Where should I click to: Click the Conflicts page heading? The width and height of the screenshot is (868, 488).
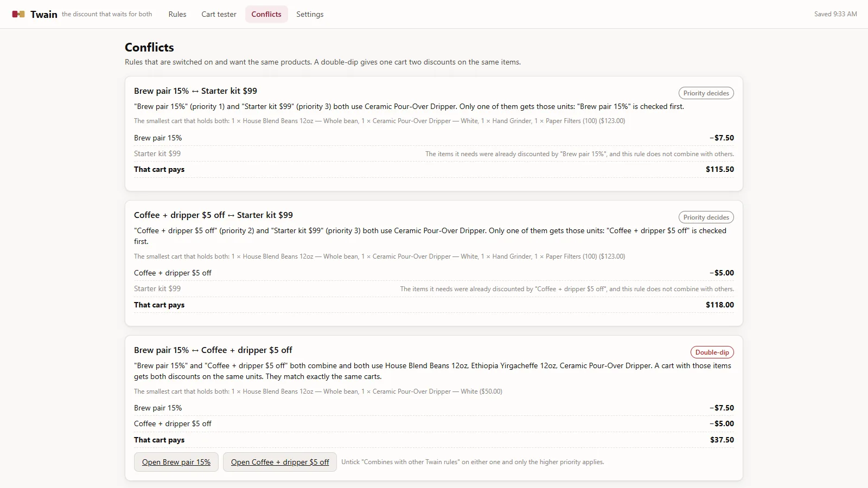point(149,47)
